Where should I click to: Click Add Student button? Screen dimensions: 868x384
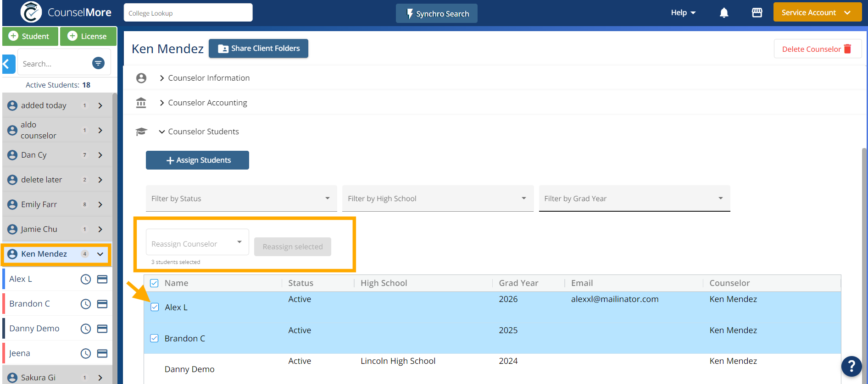(30, 36)
